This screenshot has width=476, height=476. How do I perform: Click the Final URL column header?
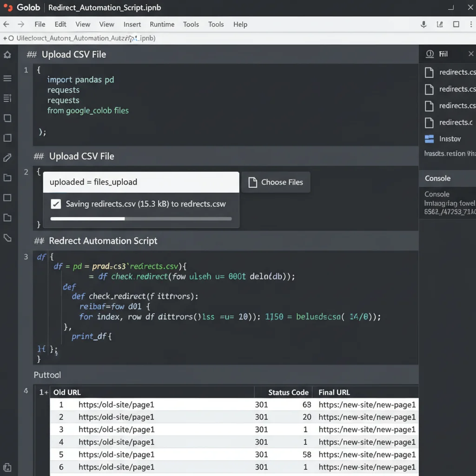coord(334,392)
